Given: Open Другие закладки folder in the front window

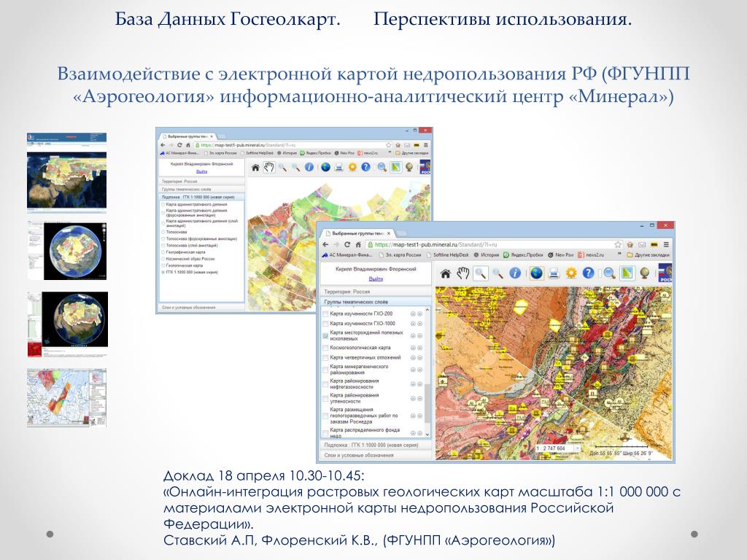Looking at the screenshot, I should point(648,254).
